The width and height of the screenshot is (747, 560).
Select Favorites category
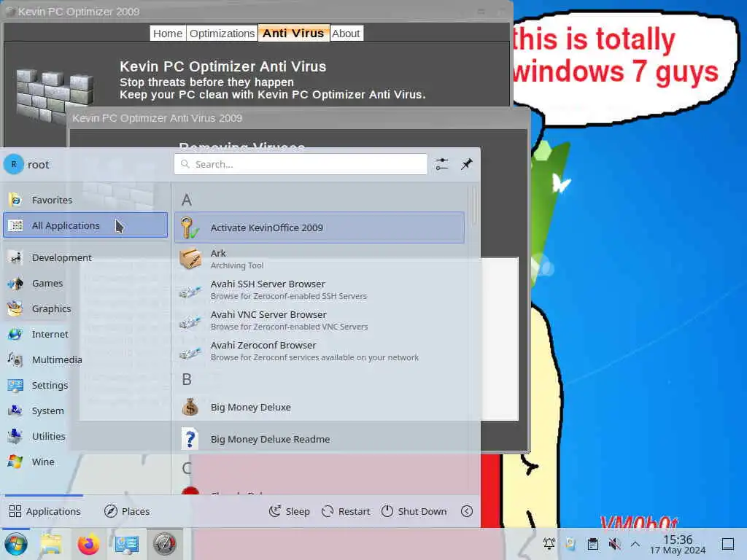coord(85,200)
